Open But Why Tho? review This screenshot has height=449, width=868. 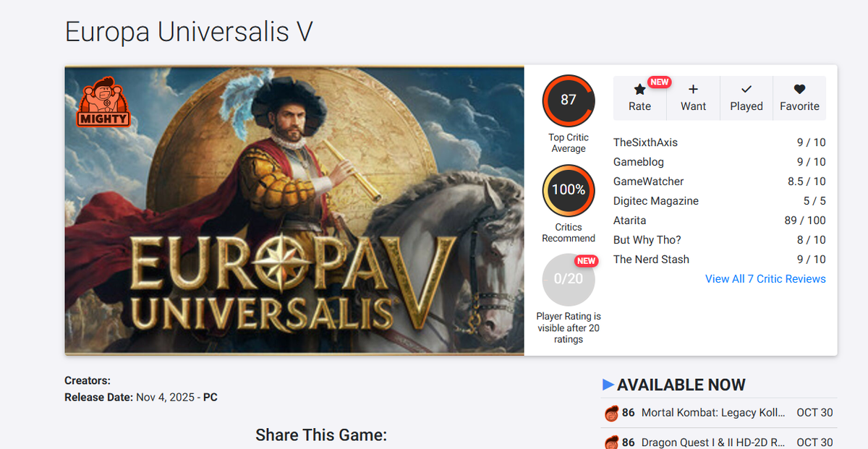720,240
